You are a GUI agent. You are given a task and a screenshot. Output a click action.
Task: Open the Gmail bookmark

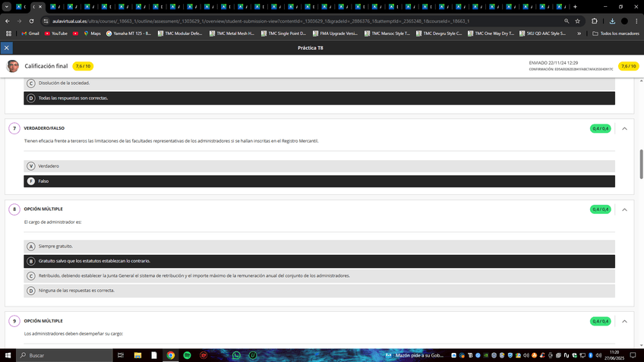pos(30,33)
